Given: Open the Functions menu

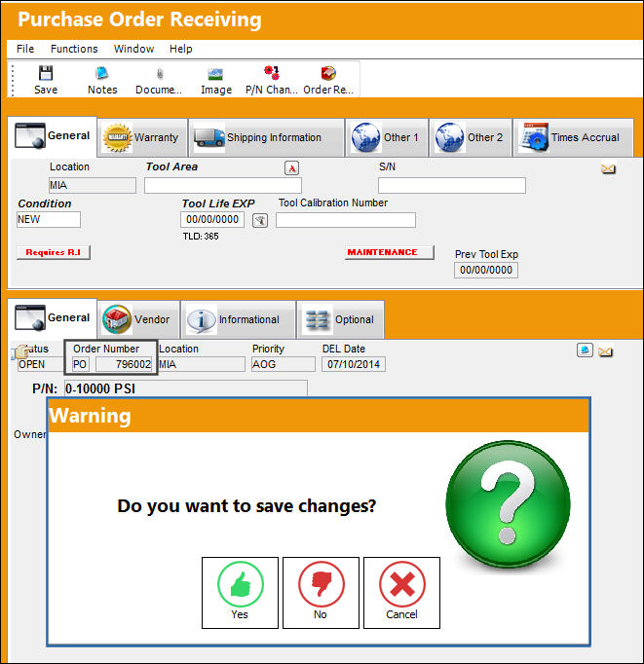Looking at the screenshot, I should click(74, 49).
